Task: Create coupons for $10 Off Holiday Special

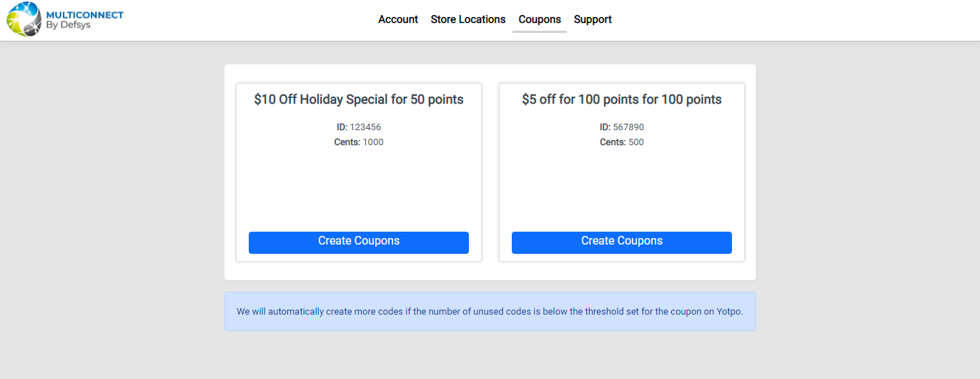Action: [x=359, y=242]
